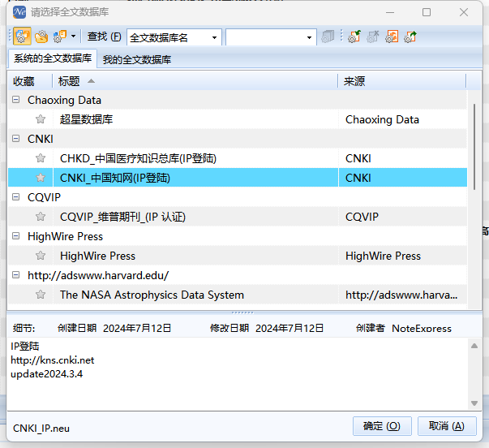
Task: Click the http://kns.cnki.net detail text
Action: click(53, 360)
